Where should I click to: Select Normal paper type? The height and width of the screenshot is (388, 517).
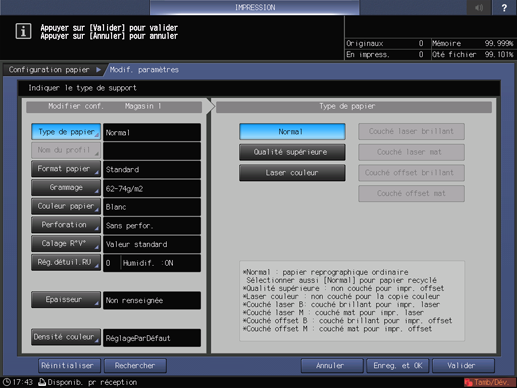[x=292, y=132]
